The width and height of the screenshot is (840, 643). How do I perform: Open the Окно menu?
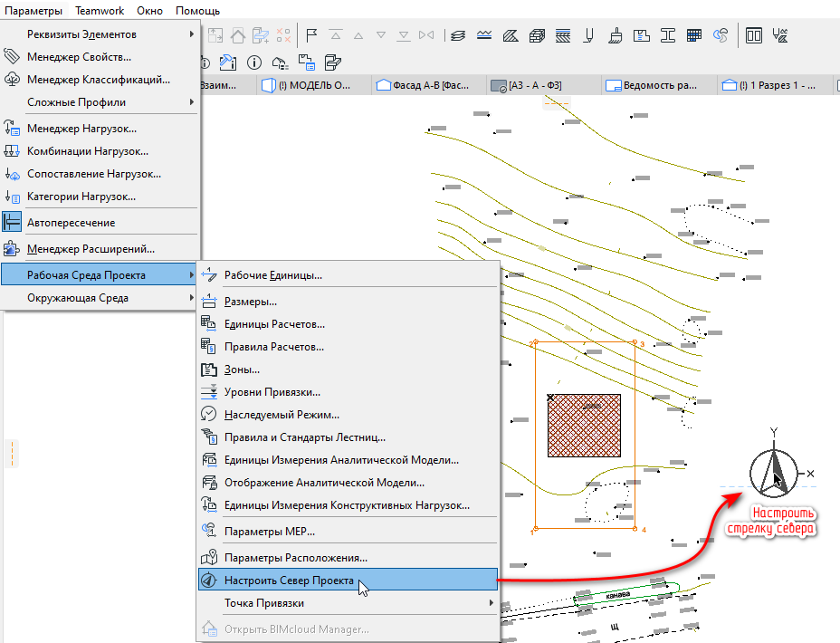(x=149, y=11)
